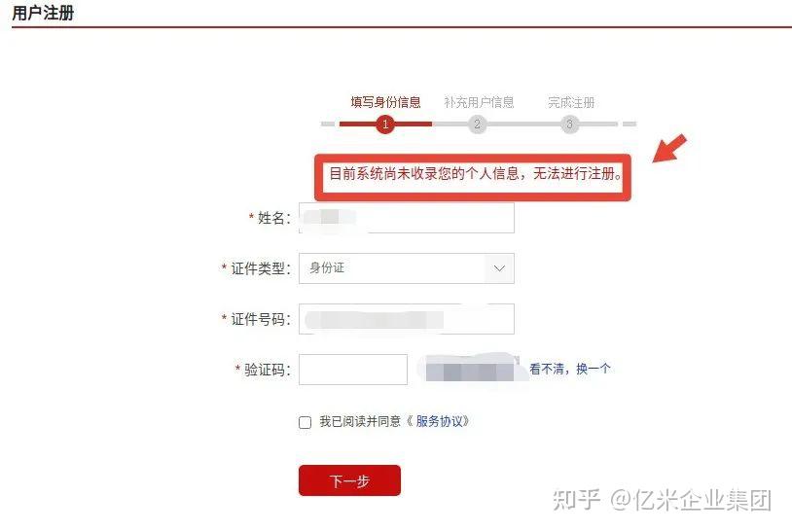Click the 下一步 button
Image resolution: width=792 pixels, height=532 pixels.
(x=349, y=480)
